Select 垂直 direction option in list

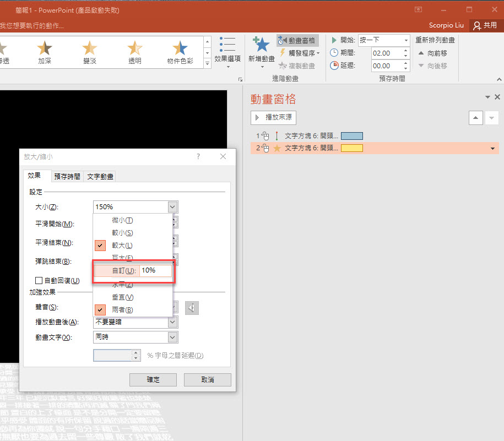122,297
